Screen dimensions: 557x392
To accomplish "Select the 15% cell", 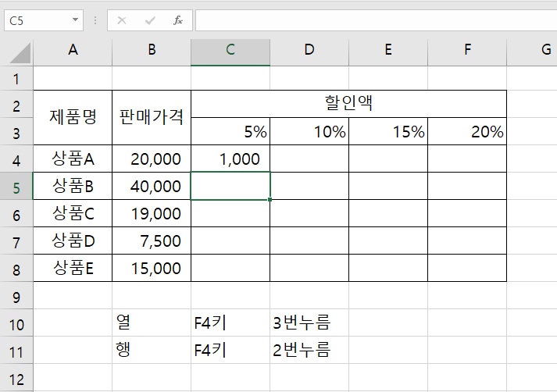I will [388, 131].
